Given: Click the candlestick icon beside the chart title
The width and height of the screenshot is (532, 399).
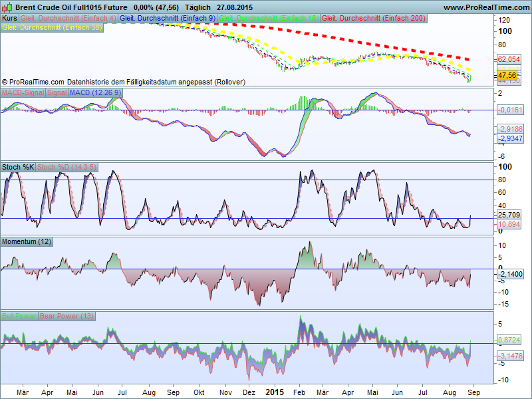Looking at the screenshot, I should point(7,7).
